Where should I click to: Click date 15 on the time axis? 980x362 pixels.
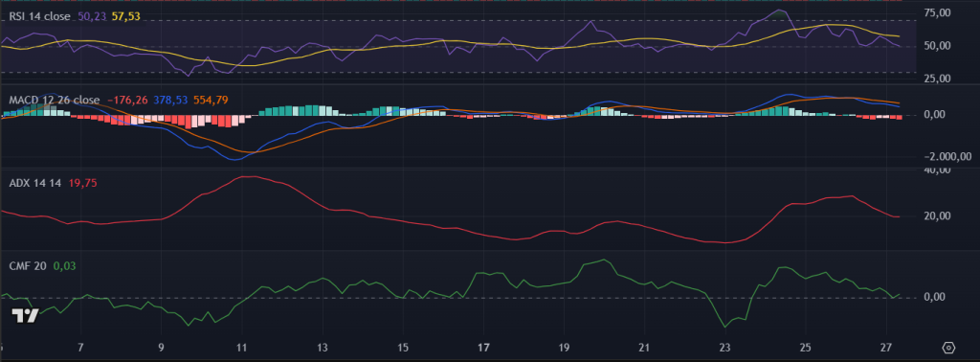pos(403,347)
